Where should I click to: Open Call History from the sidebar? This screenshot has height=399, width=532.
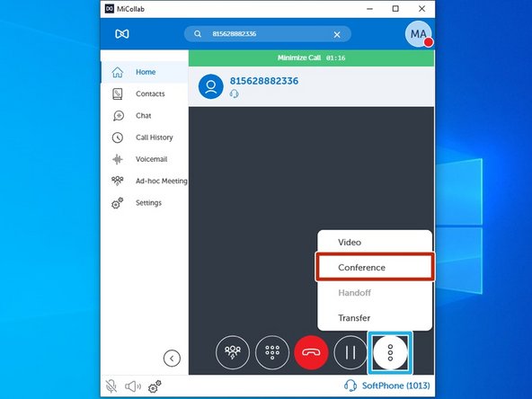pyautogui.click(x=145, y=137)
